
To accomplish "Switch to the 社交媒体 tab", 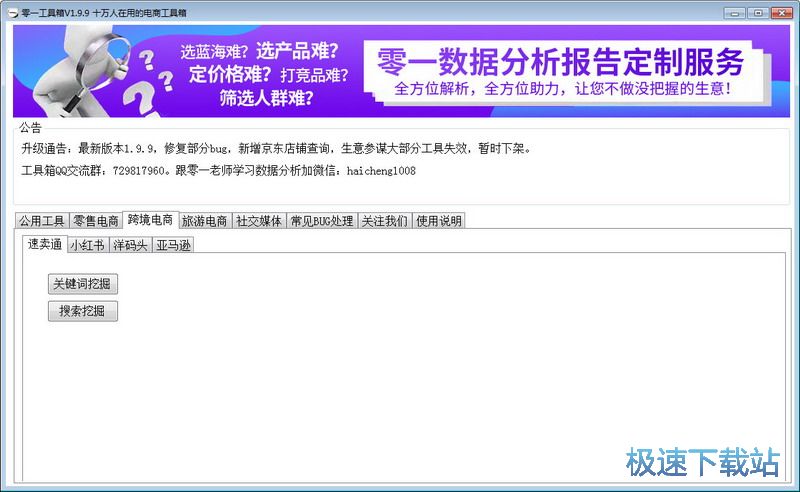I will 259,221.
